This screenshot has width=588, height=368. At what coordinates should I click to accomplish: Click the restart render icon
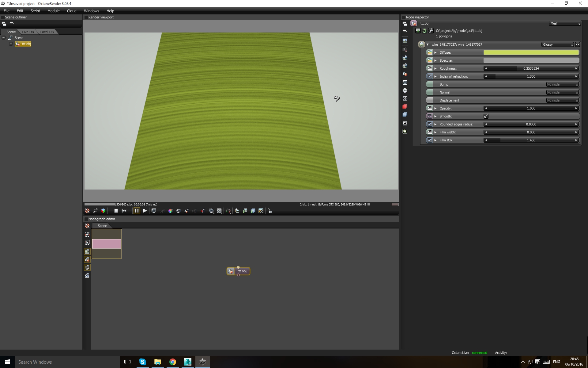coord(124,211)
